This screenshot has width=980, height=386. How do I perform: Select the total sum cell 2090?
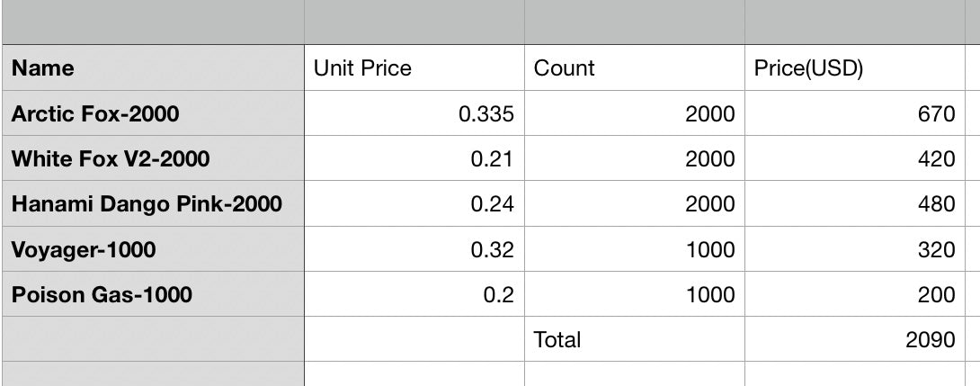click(854, 339)
